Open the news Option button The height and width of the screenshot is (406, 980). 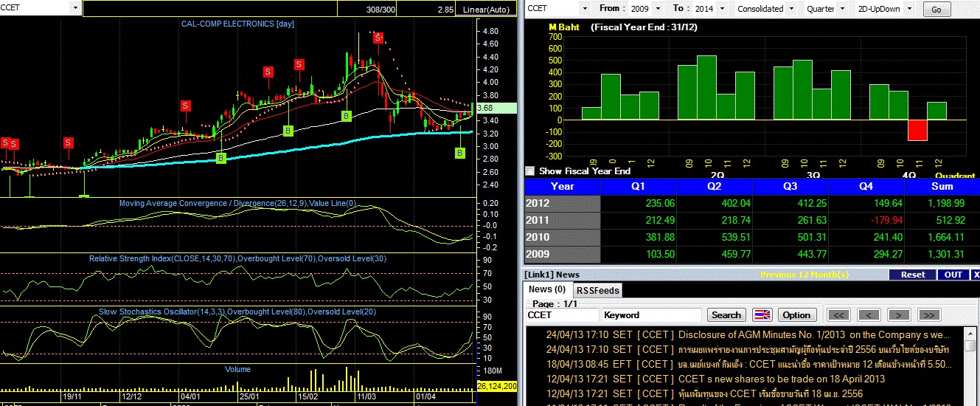pos(796,315)
